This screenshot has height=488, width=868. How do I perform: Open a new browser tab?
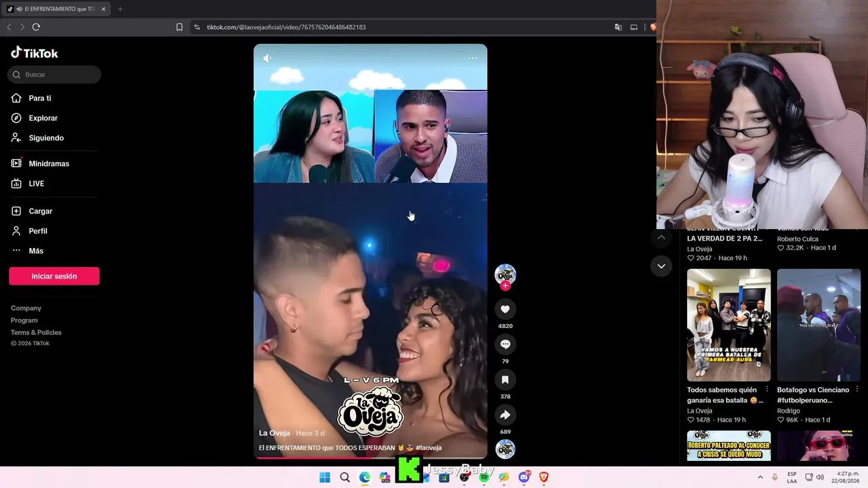pos(120,9)
